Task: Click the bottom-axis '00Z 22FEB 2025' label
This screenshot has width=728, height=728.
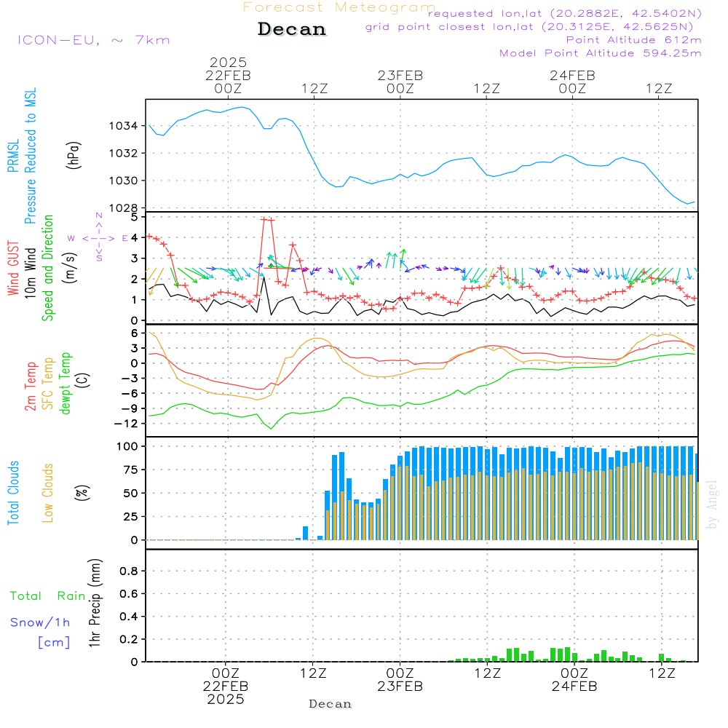Action: pyautogui.click(x=226, y=687)
